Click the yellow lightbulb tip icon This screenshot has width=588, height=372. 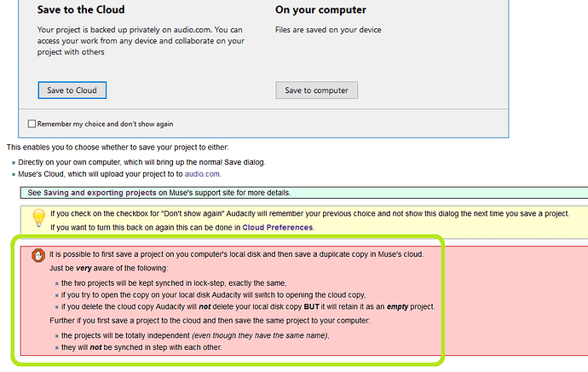(x=38, y=218)
